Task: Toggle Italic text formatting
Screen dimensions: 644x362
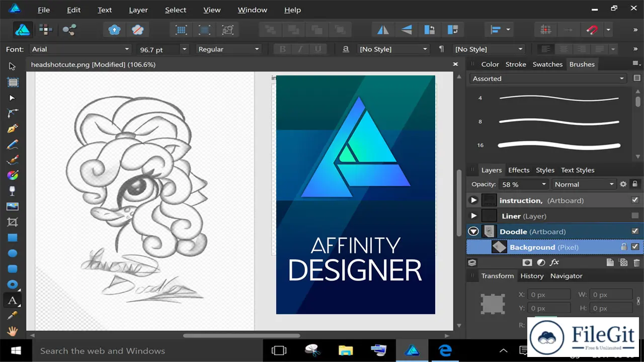Action: point(300,49)
